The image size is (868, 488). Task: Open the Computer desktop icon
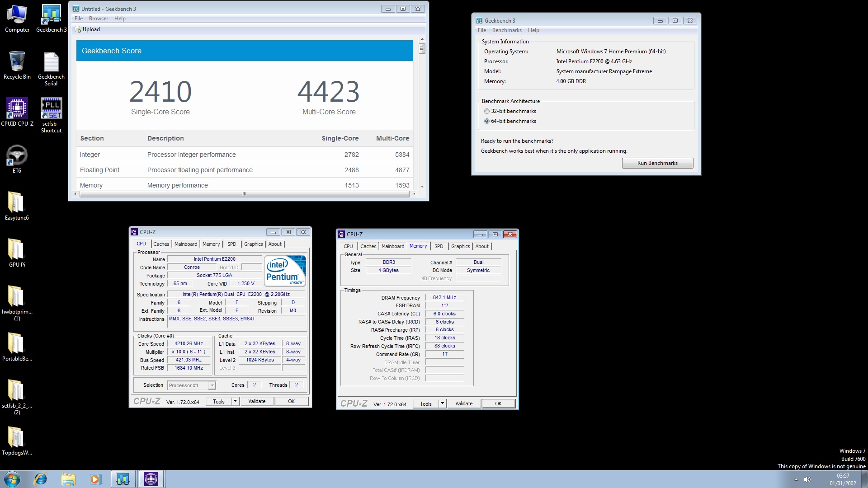tap(17, 19)
